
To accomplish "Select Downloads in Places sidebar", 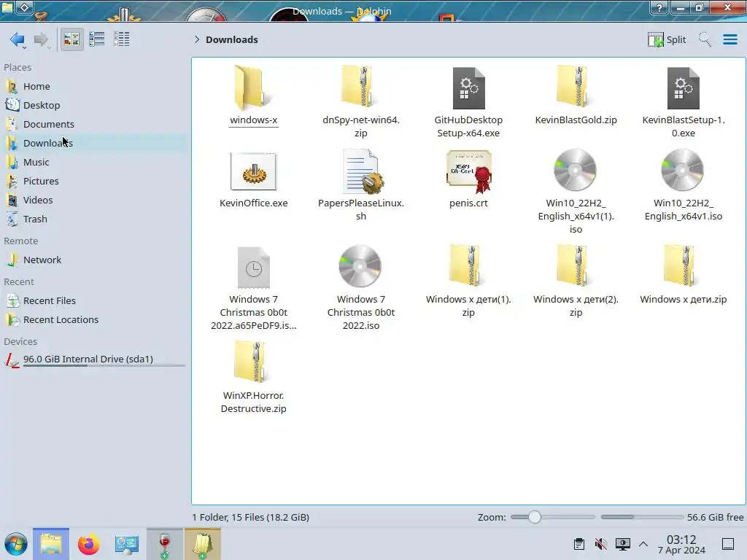I will pos(96,144).
